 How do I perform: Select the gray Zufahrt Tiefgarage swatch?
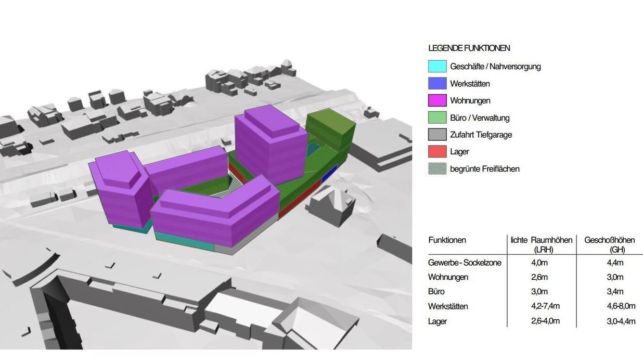(437, 135)
